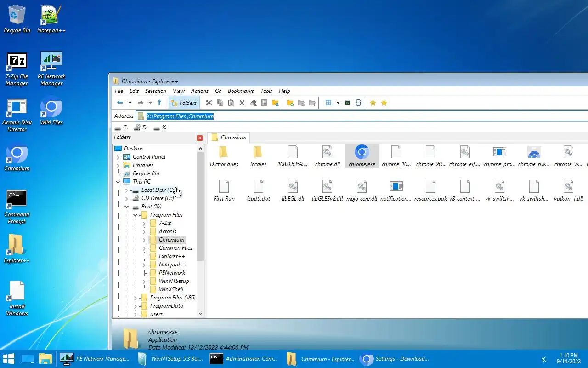Click the Move To folder icon
This screenshot has height=368, width=588.
(312, 103)
